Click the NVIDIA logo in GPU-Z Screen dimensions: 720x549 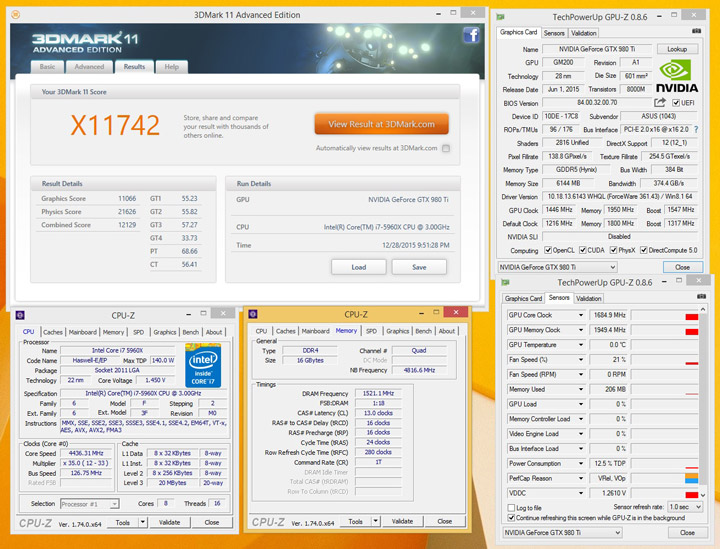point(677,77)
